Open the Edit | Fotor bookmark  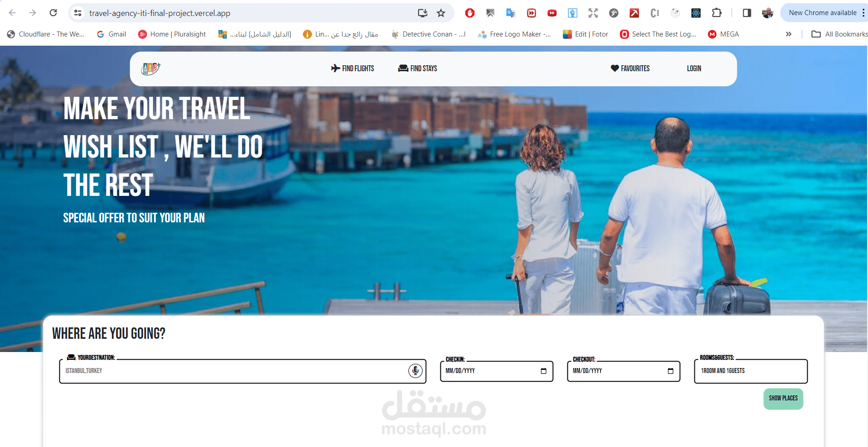click(x=586, y=34)
